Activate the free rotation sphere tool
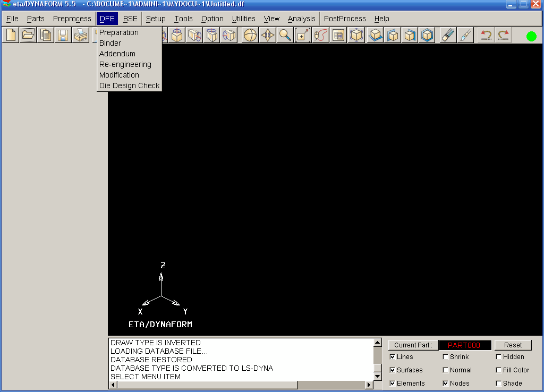This screenshot has width=544, height=392. click(x=250, y=35)
